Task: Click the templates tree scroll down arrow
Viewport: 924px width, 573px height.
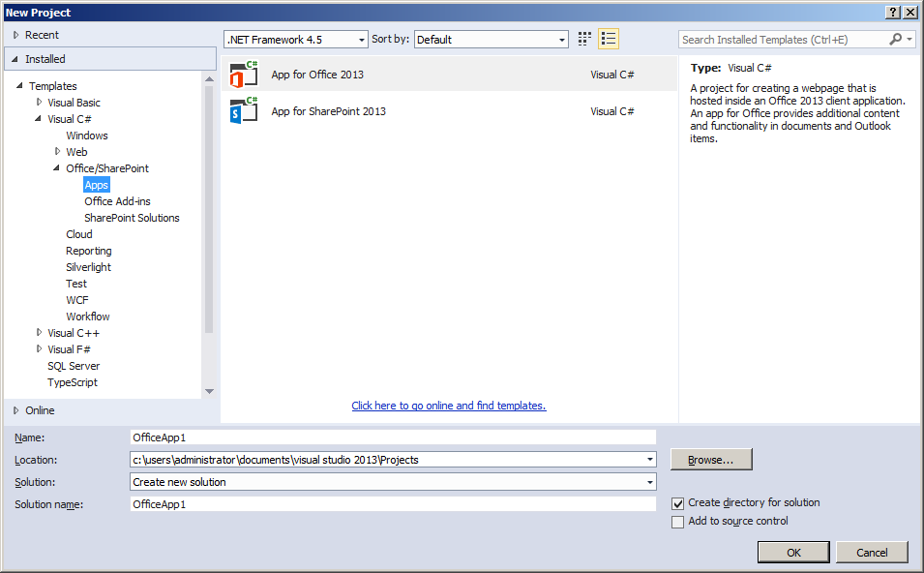Action: [209, 391]
